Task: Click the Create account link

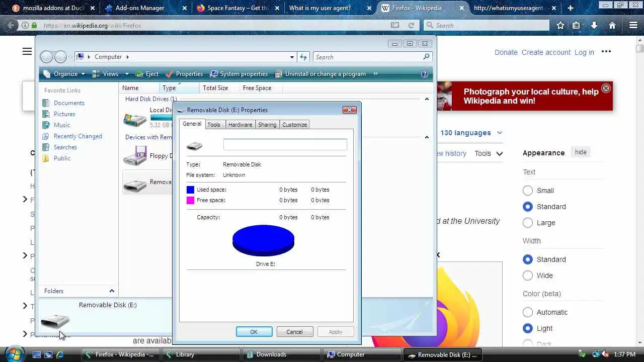Action: [x=546, y=52]
